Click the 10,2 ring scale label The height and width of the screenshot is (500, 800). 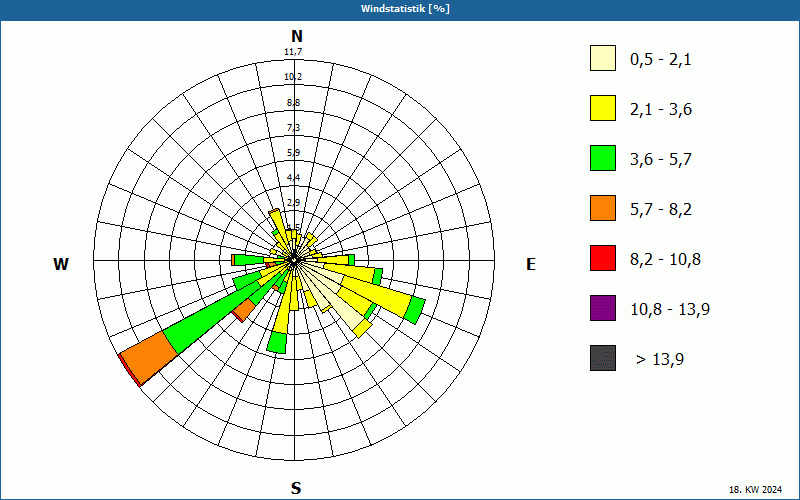(293, 77)
